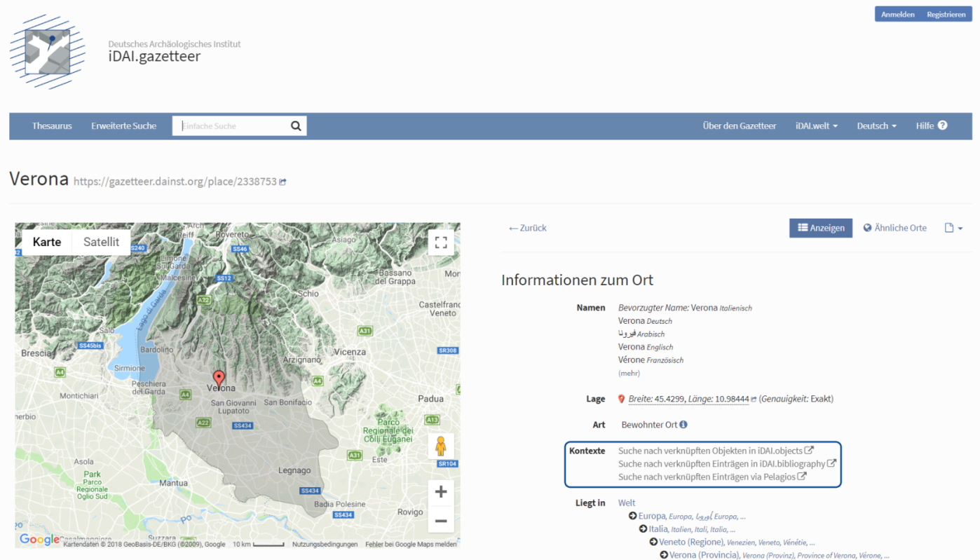
Task: Switch map to Satellit view
Action: click(101, 243)
